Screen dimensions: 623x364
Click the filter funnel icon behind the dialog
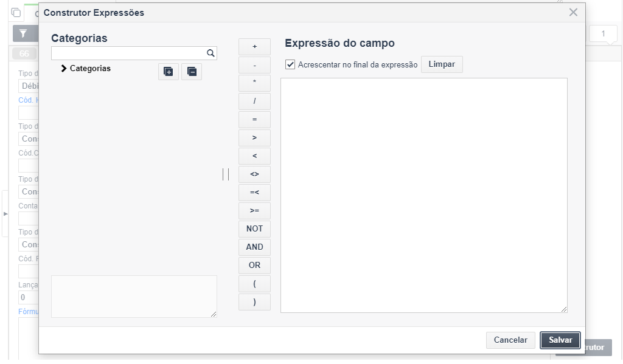click(x=23, y=34)
